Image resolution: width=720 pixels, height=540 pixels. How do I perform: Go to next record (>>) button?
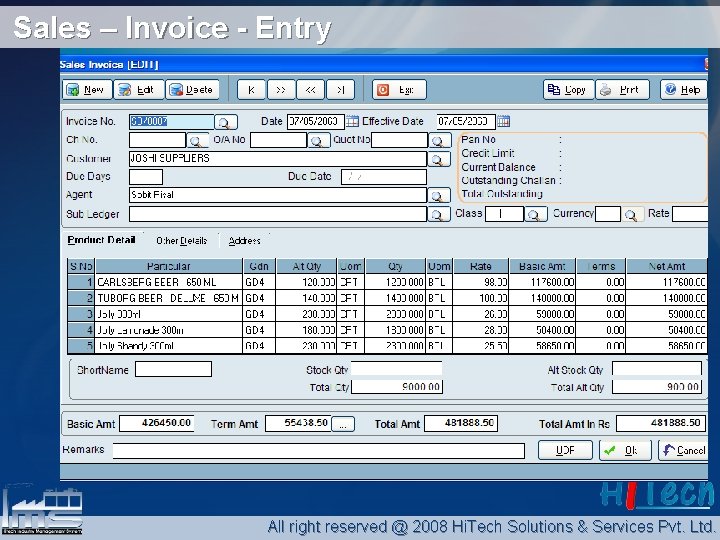click(x=281, y=90)
